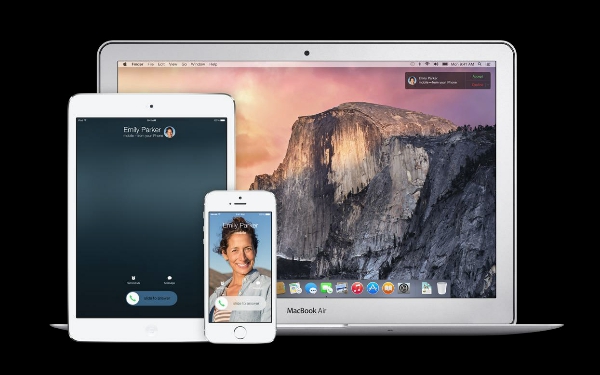Open the File menu on the MacBook
This screenshot has height=375, width=600.
coord(151,64)
